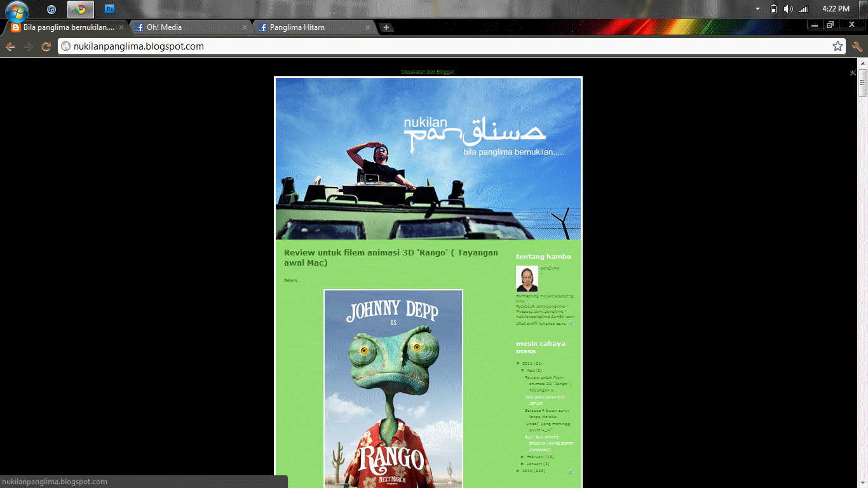Open the Rango review post title

pyautogui.click(x=391, y=257)
